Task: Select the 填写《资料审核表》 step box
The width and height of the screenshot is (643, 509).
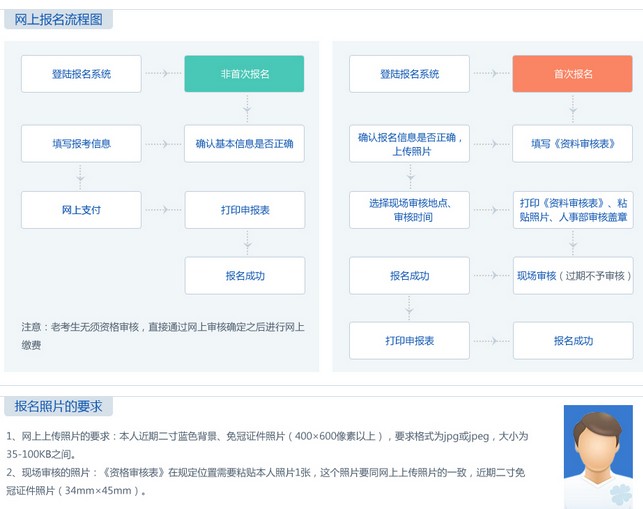Action: pos(573,143)
